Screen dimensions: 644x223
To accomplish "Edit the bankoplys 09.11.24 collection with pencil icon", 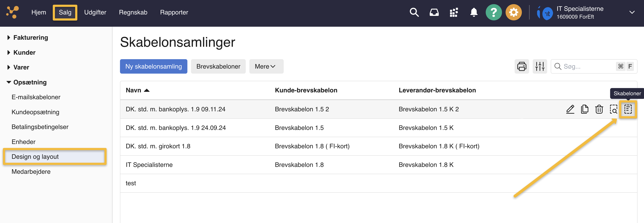I will pos(570,109).
